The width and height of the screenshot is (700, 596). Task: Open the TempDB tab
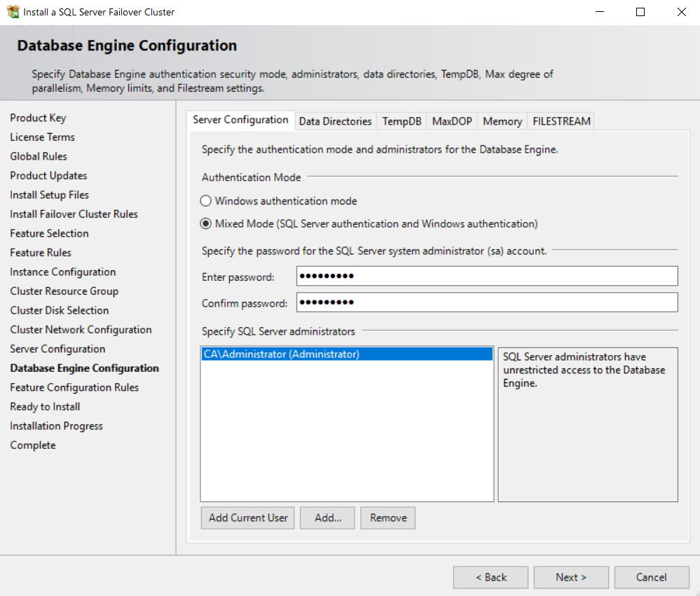(402, 121)
